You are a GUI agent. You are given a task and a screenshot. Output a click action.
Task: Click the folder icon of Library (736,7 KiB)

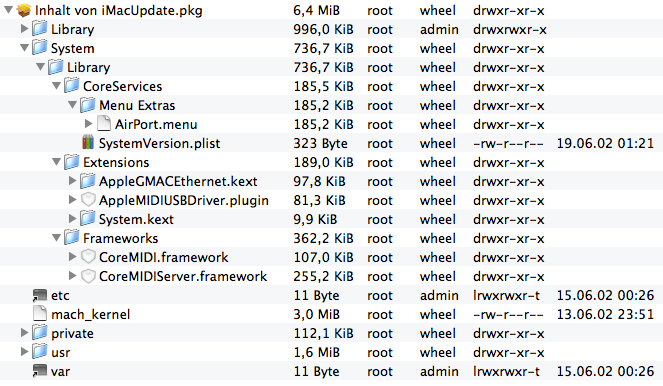(x=56, y=67)
